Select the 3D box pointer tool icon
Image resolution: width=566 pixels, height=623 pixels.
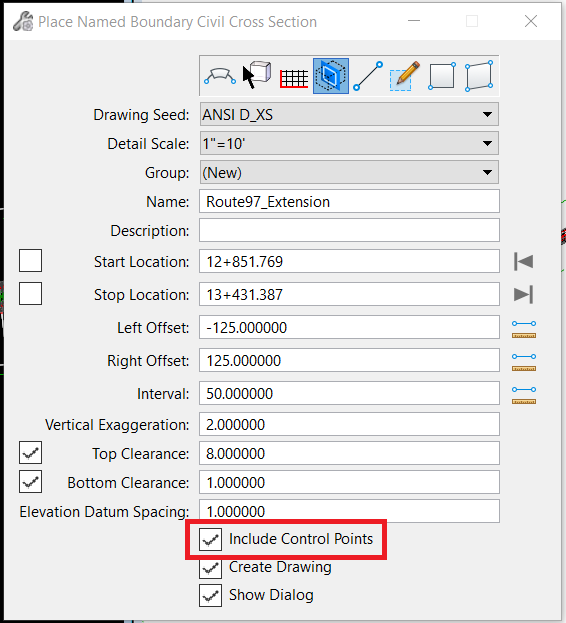(257, 74)
